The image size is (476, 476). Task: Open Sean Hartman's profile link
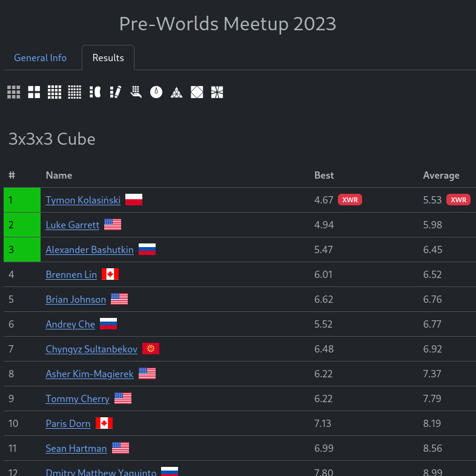point(76,448)
